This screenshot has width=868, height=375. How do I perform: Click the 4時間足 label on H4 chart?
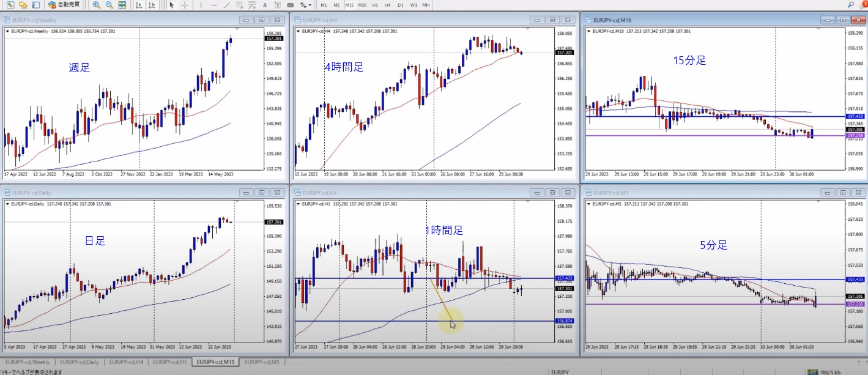[344, 67]
